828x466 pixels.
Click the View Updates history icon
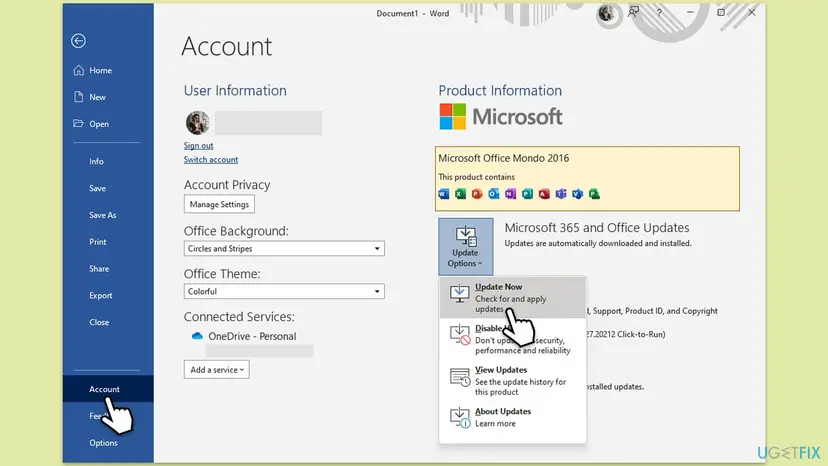tap(459, 377)
